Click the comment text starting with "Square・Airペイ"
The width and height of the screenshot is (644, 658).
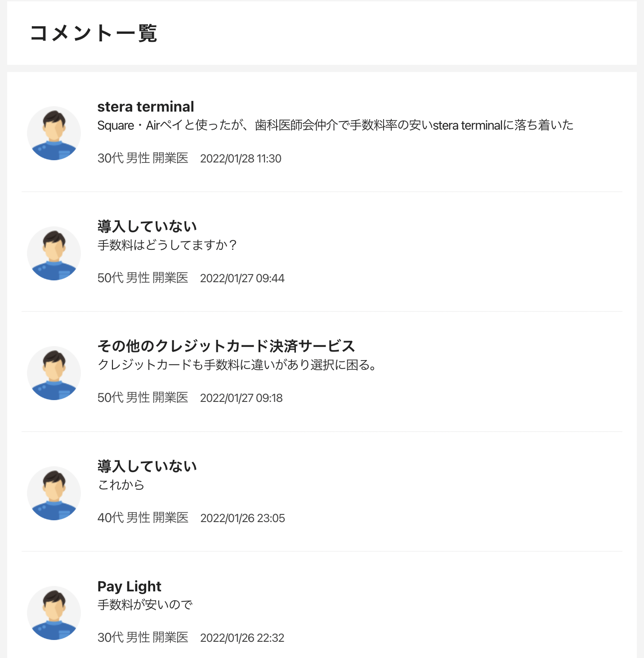click(x=335, y=125)
